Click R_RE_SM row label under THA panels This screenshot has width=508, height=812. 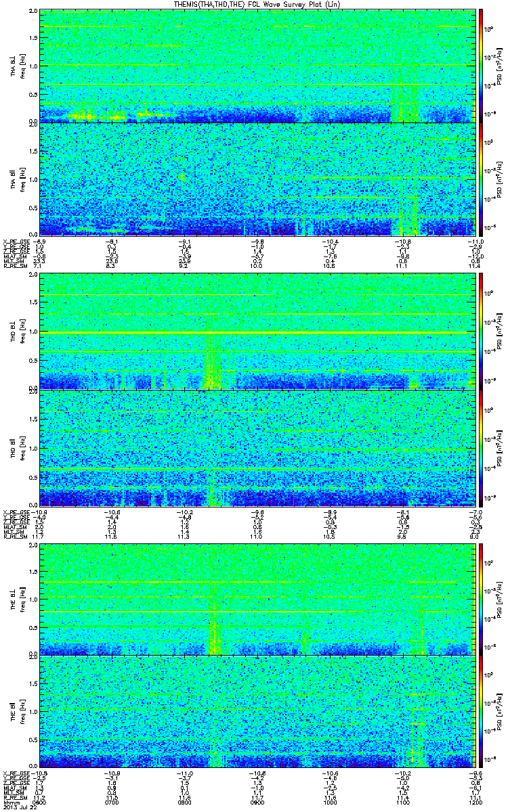coord(14,267)
